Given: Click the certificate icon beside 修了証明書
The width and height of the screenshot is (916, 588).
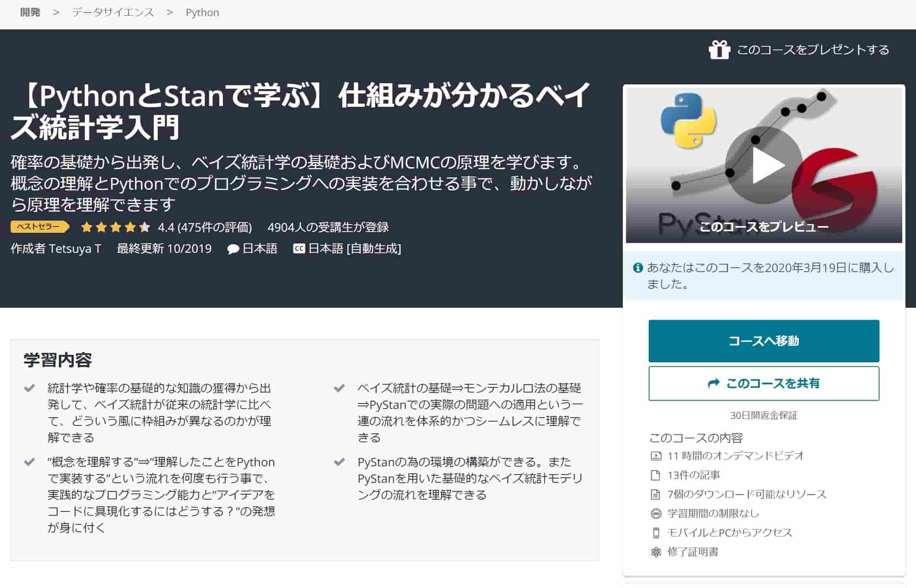Looking at the screenshot, I should point(655,552).
